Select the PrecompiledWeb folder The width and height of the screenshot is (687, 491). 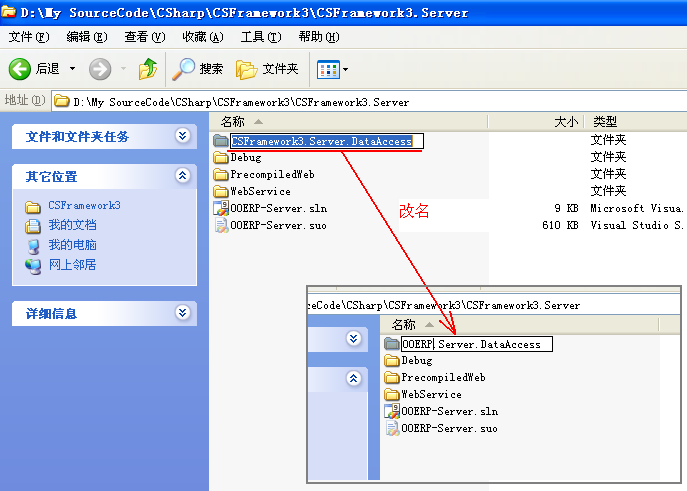pyautogui.click(x=272, y=174)
